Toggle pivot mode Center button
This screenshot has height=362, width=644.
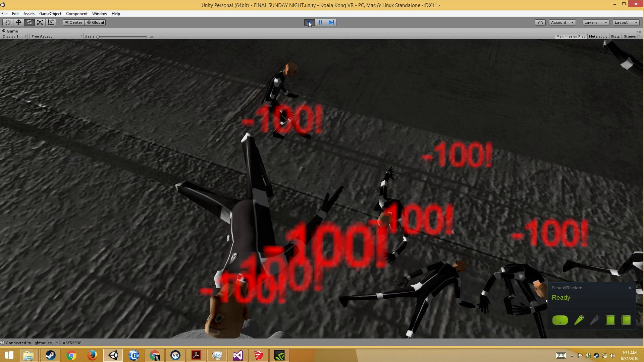tap(73, 22)
